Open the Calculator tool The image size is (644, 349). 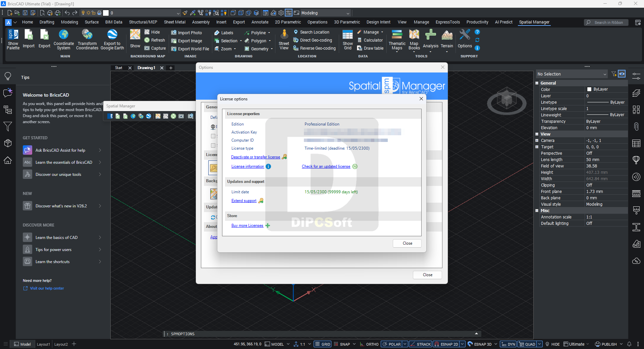(x=370, y=40)
